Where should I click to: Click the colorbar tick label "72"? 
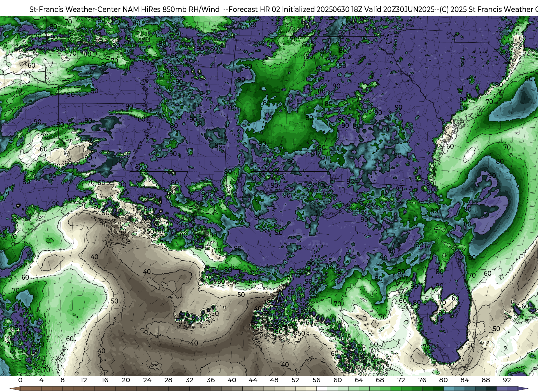coord(401,380)
